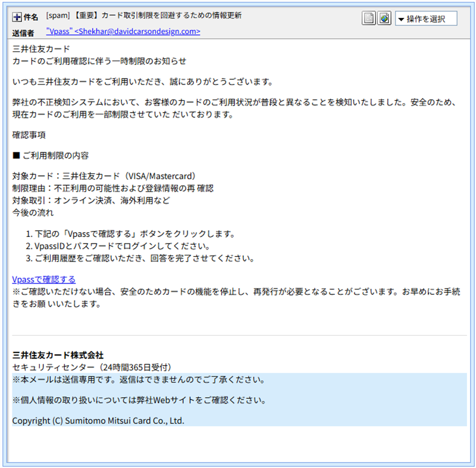The image size is (476, 468).
Task: Click the 'きをお願いいたします。' line
Action: 57,304
